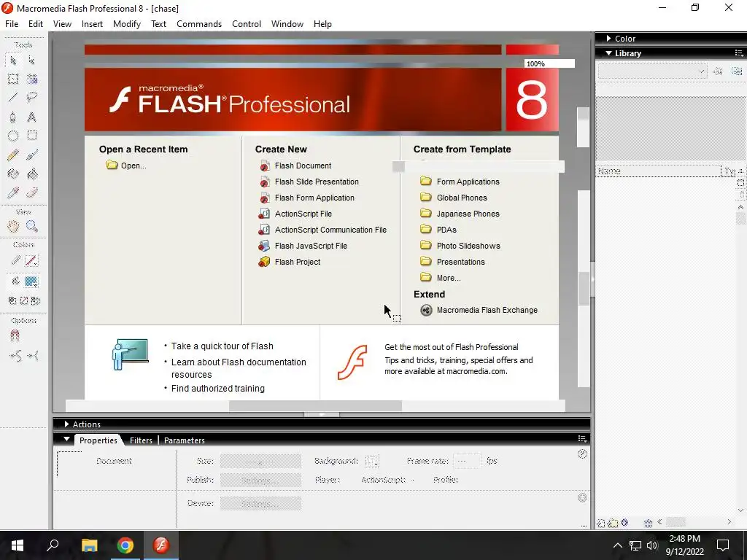747x560 pixels.
Task: Open the File menu
Action: pos(12,24)
